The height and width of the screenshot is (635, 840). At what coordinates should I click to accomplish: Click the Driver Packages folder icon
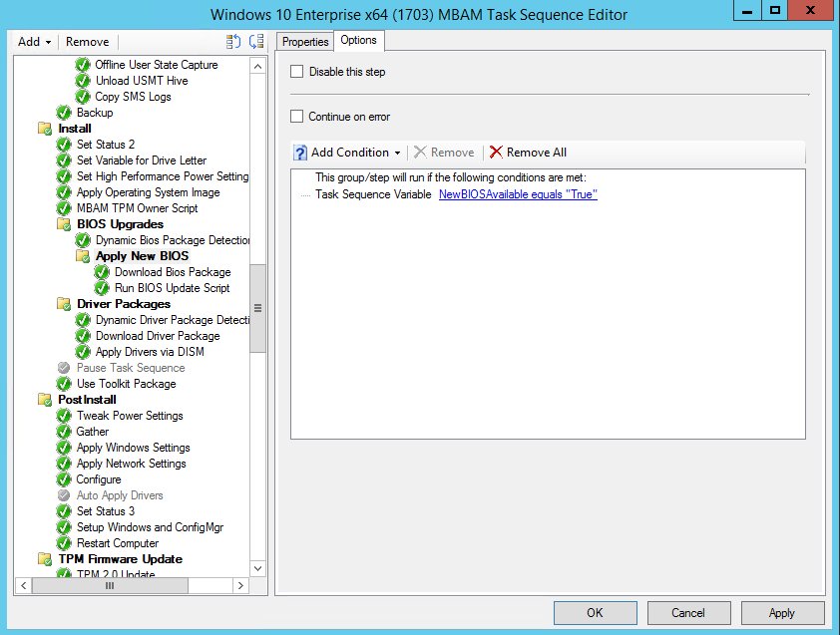point(64,304)
